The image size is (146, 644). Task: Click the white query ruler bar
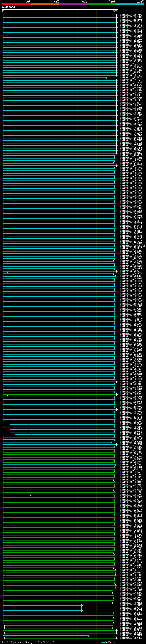pos(60,9)
